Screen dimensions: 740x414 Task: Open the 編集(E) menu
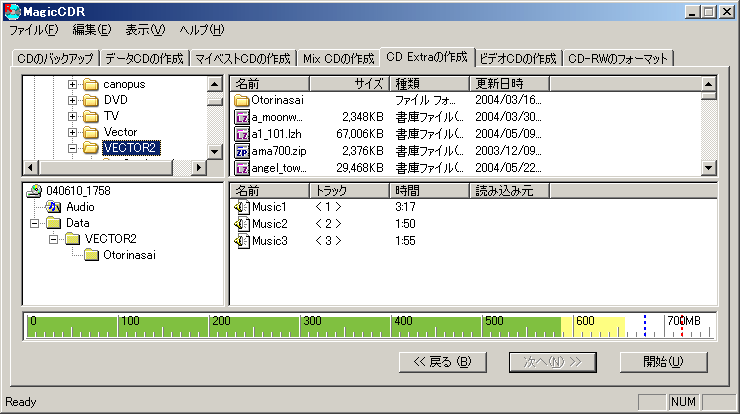coord(92,30)
